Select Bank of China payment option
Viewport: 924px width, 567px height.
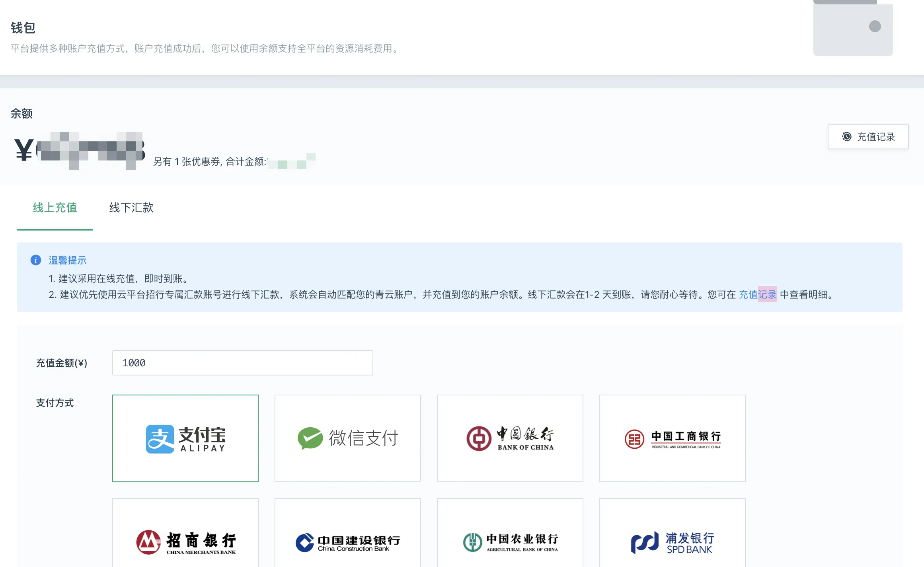510,438
